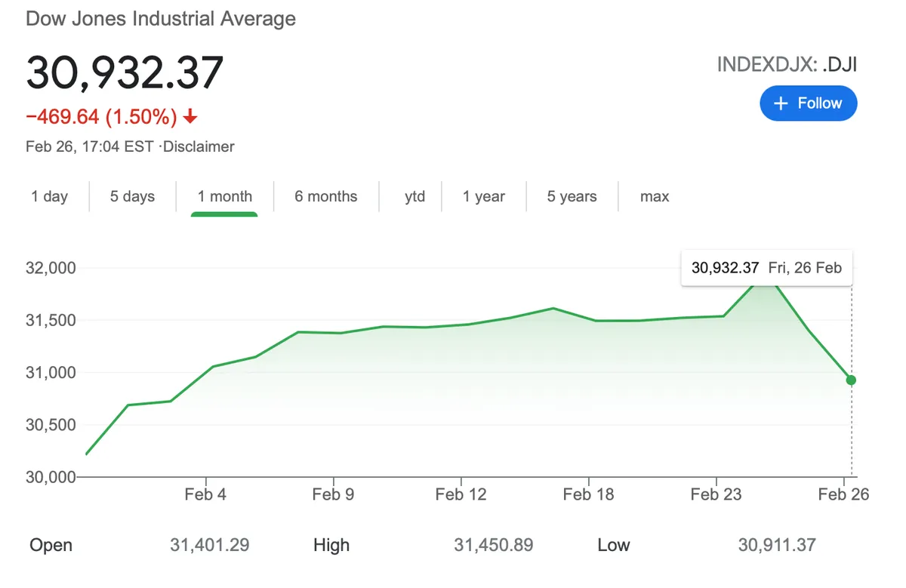Switch to the 5 years tab
The height and width of the screenshot is (588, 906).
[x=572, y=197]
